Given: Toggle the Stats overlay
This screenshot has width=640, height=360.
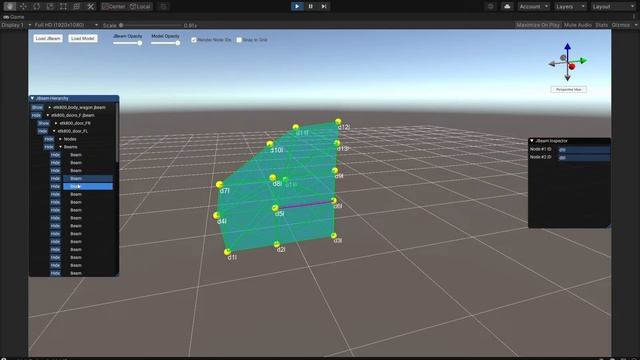Looking at the screenshot, I should [602, 25].
